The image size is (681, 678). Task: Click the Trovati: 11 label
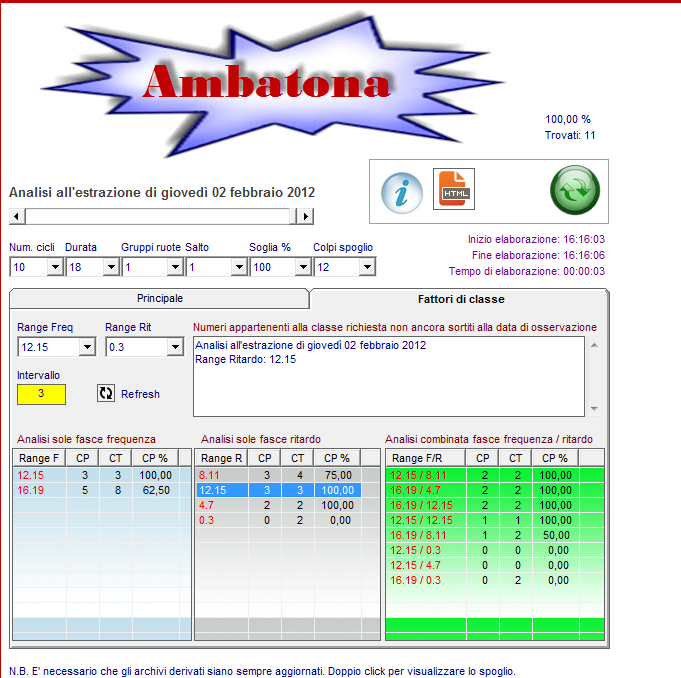tap(570, 135)
